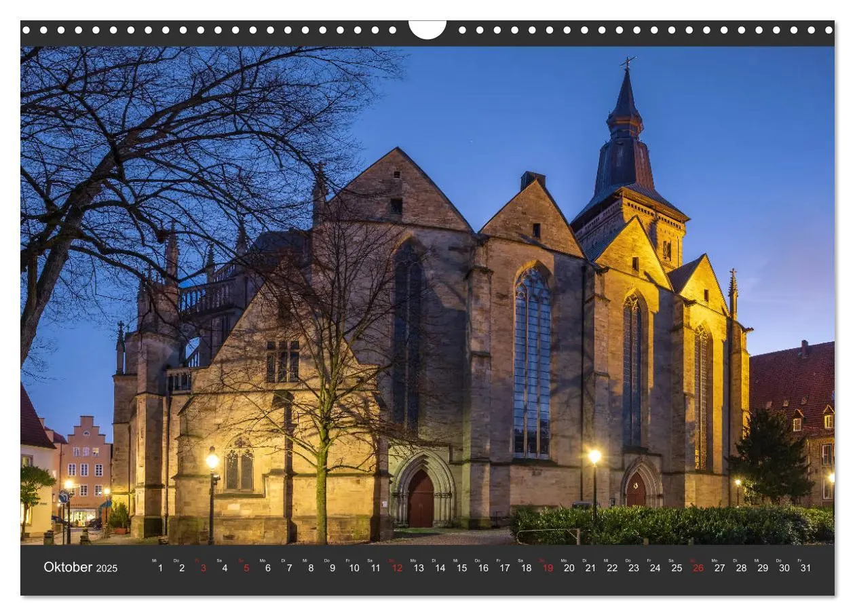The width and height of the screenshot is (855, 616).
Task: Select calendar date 10
Action: [x=354, y=569]
